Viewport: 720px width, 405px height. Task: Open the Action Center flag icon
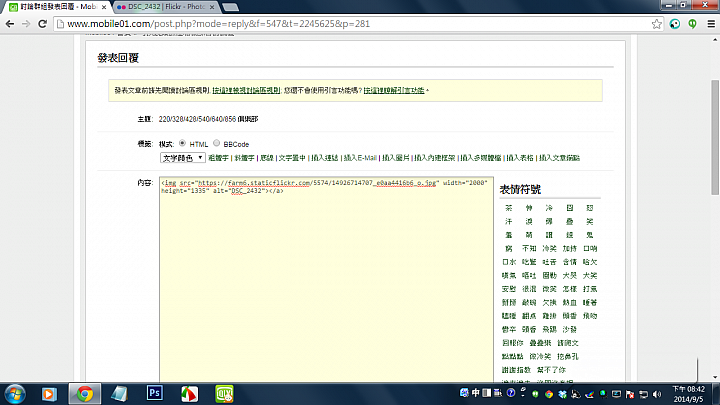click(x=630, y=394)
